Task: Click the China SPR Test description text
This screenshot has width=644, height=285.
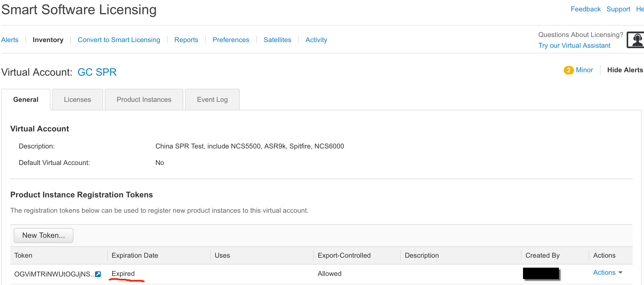Action: tap(250, 146)
